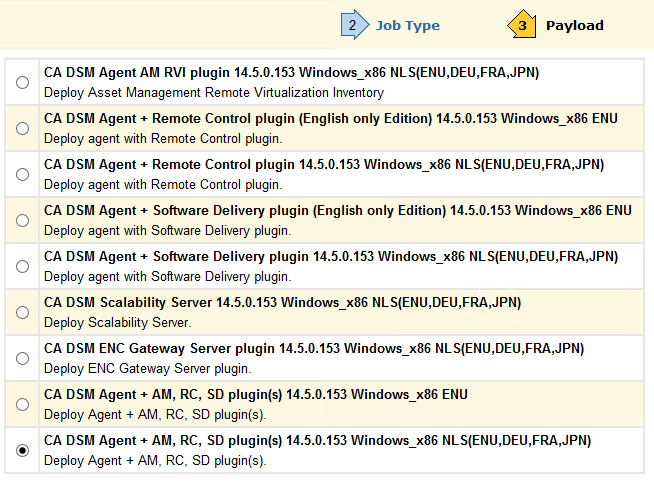Viewport: 654px width, 483px height.
Task: Select Remote Control plugin NLS radio button
Action: (x=23, y=175)
